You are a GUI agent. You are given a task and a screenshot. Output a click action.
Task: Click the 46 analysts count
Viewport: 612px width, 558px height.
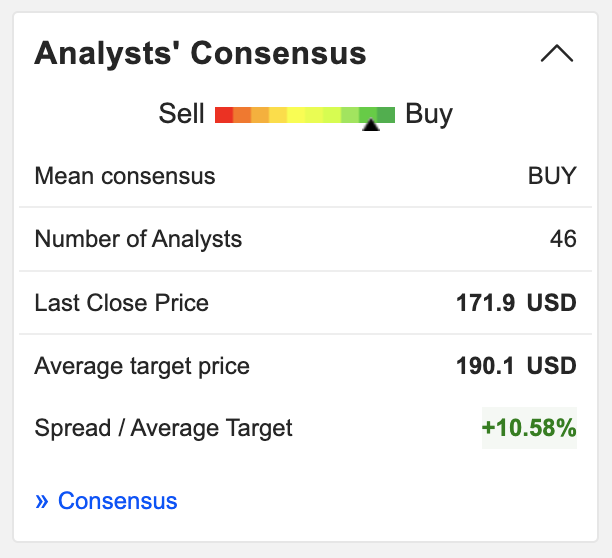pos(563,239)
